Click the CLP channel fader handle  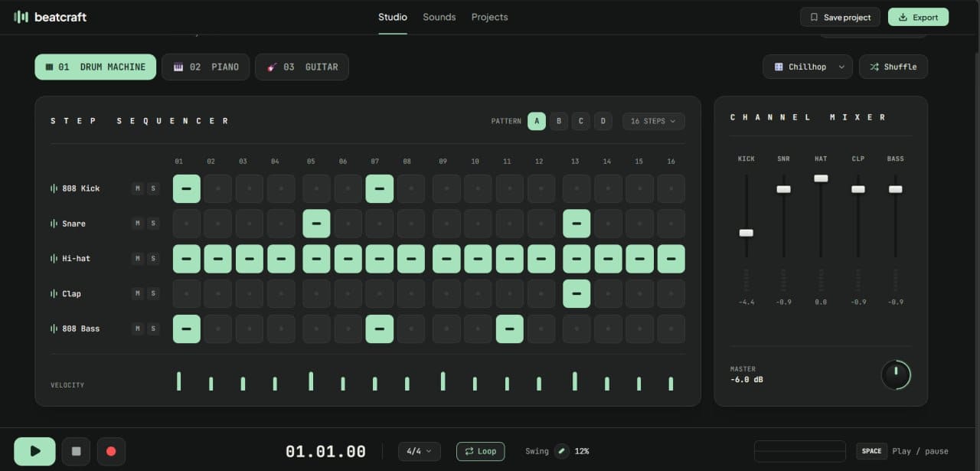click(x=858, y=189)
